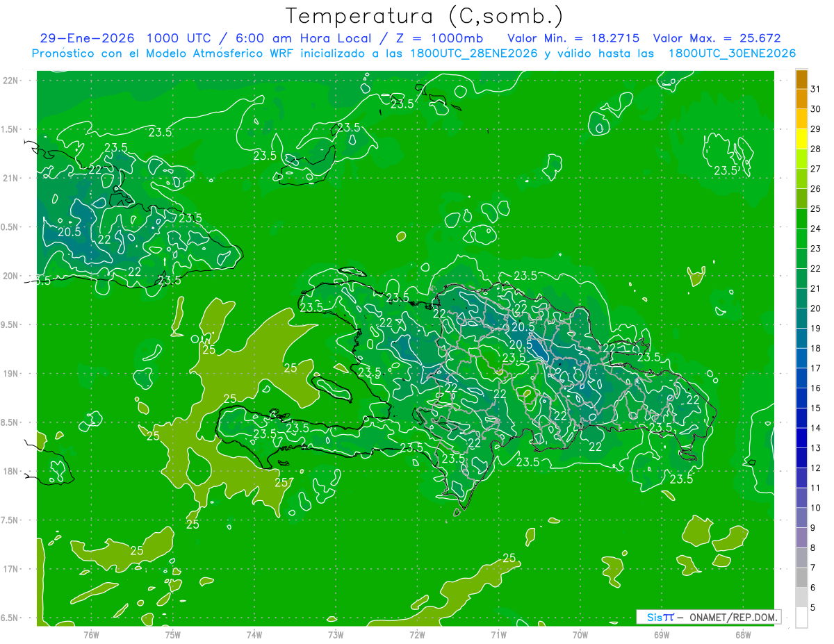This screenshot has width=834, height=644.
Task: Click the '69W' longitude axis label
Action: tap(662, 634)
